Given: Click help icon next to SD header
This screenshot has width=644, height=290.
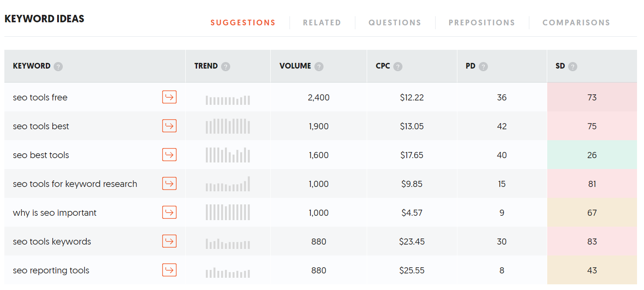Looking at the screenshot, I should tap(572, 67).
